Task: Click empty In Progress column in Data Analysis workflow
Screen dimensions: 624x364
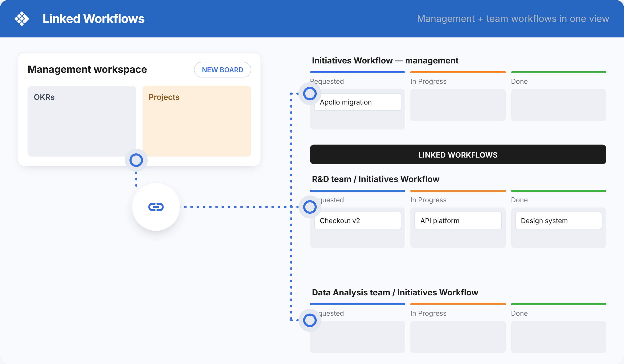Action: point(458,337)
